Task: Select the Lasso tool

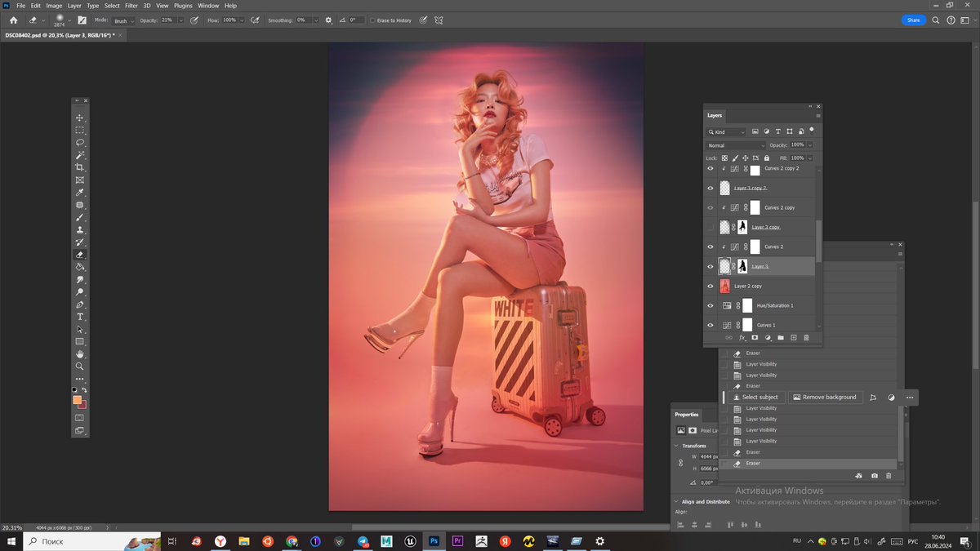Action: click(80, 142)
